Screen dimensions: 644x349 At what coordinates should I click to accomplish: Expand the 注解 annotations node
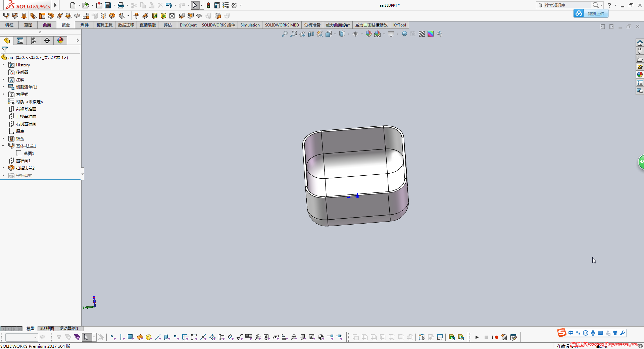click(x=3, y=79)
